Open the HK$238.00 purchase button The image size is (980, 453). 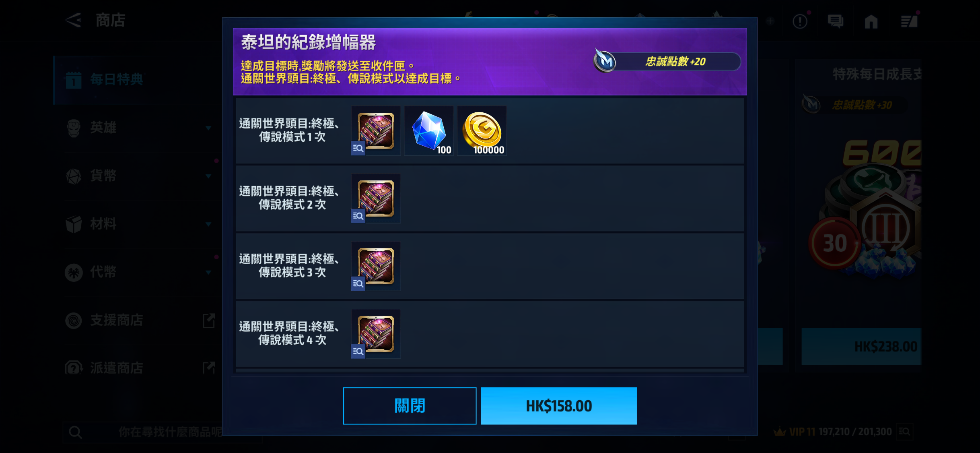point(861,346)
